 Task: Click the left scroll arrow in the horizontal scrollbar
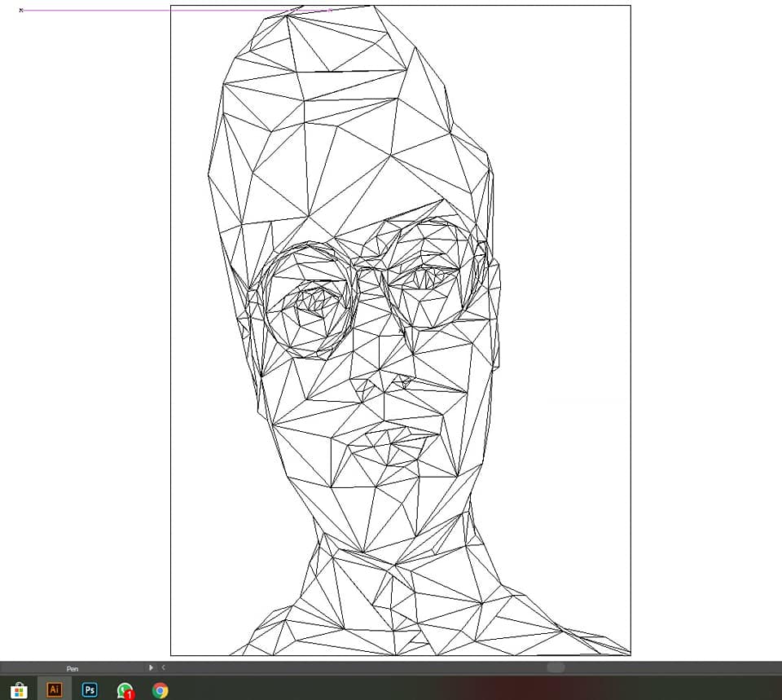tap(163, 667)
